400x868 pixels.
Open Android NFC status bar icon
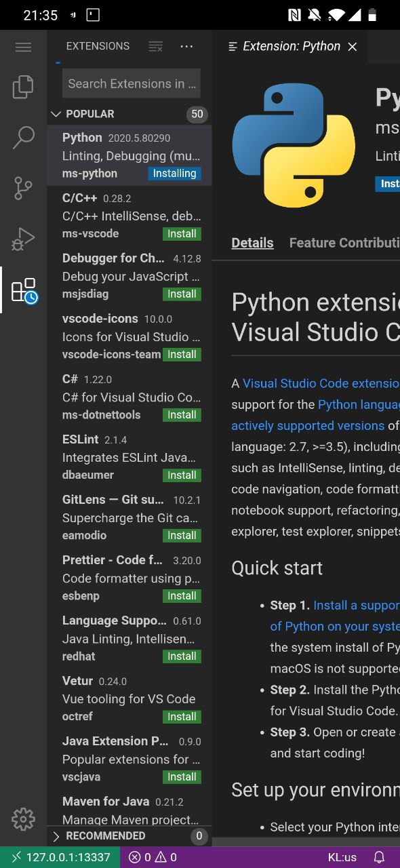294,15
